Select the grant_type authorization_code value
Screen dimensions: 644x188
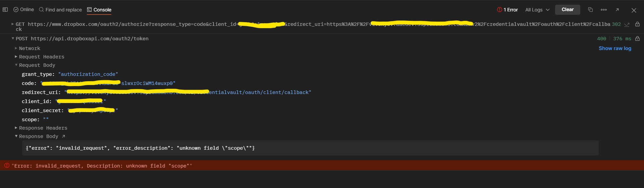point(88,74)
